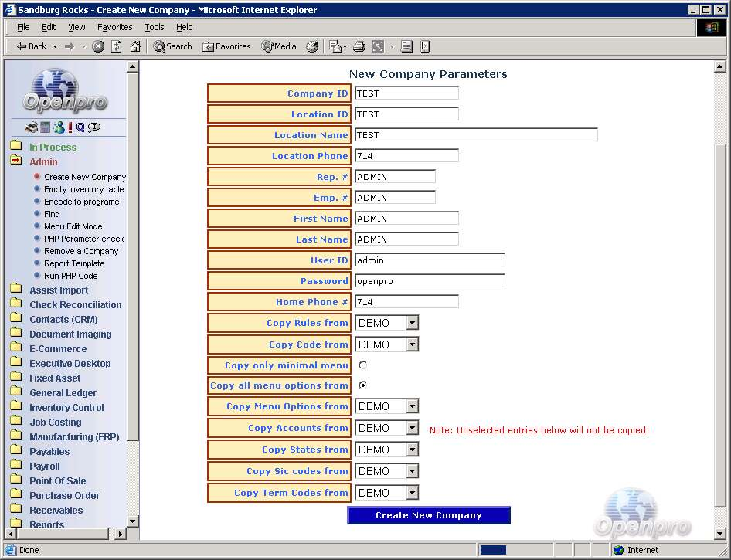Open the Favorites menu in menu bar
This screenshot has width=731, height=560.
click(114, 27)
